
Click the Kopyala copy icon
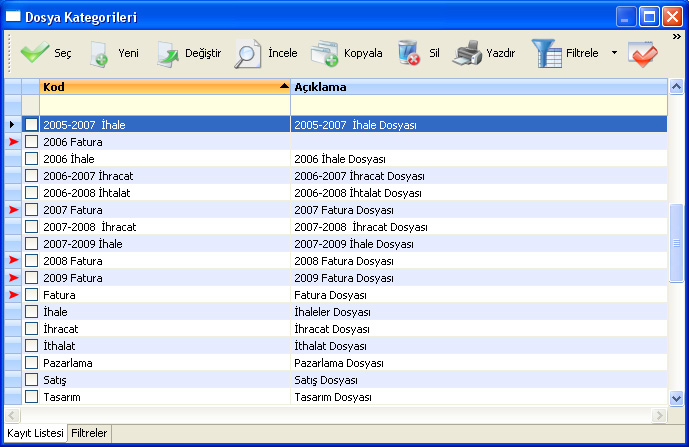325,53
